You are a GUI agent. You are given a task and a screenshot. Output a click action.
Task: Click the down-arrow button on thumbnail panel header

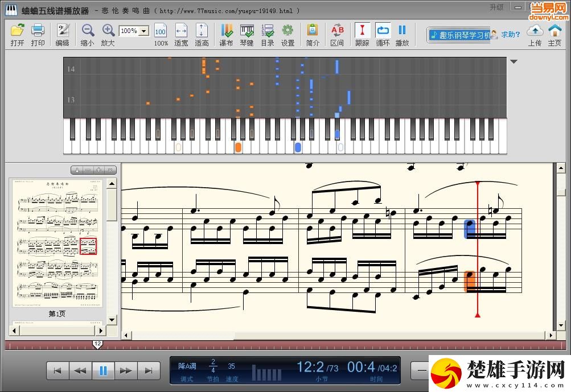click(x=77, y=170)
